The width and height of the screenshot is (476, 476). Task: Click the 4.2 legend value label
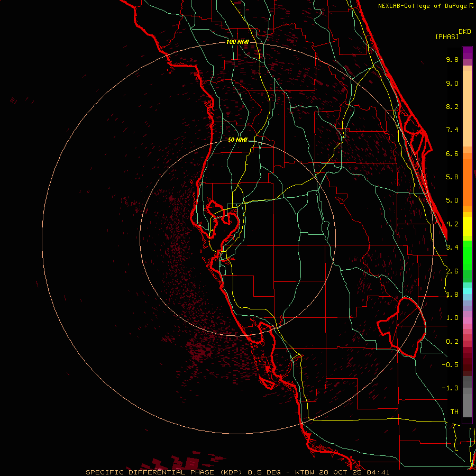point(452,224)
